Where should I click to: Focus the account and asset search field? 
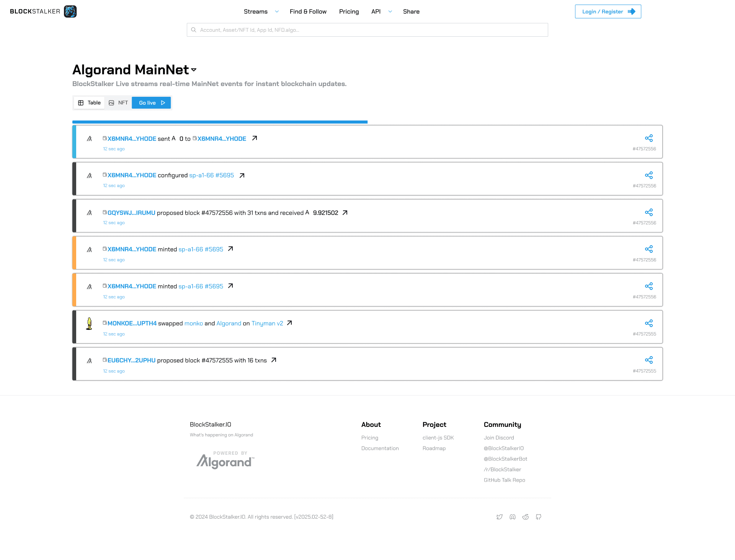point(367,30)
